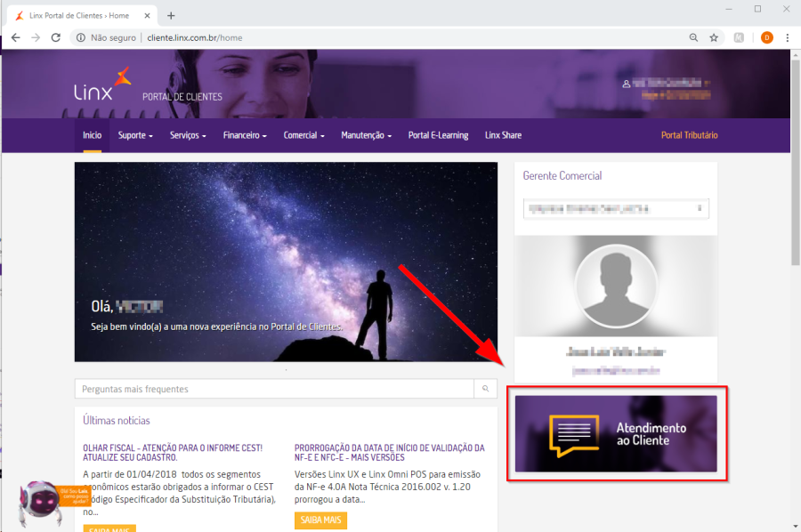Click into the Perguntas mais frequentes search field
The width and height of the screenshot is (801, 532).
[274, 389]
